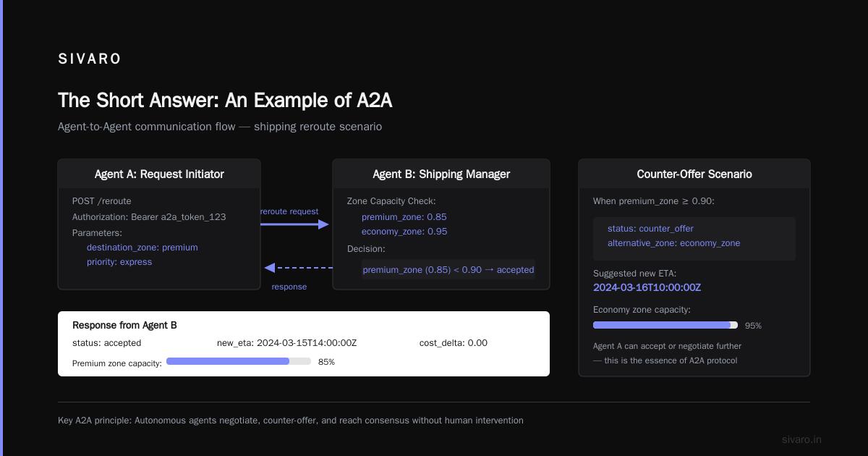Viewport: 868px width, 456px height.
Task: Open the sivaro.in link
Action: click(802, 439)
